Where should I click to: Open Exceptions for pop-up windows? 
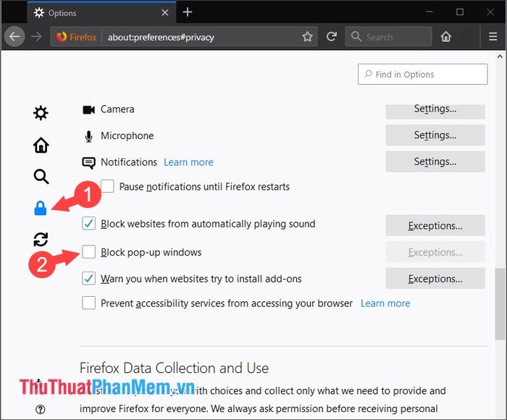click(435, 252)
